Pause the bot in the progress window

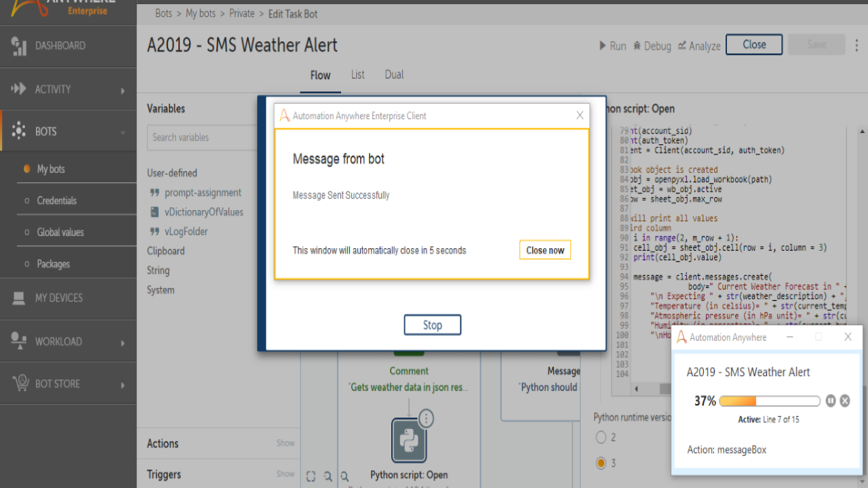(x=831, y=401)
